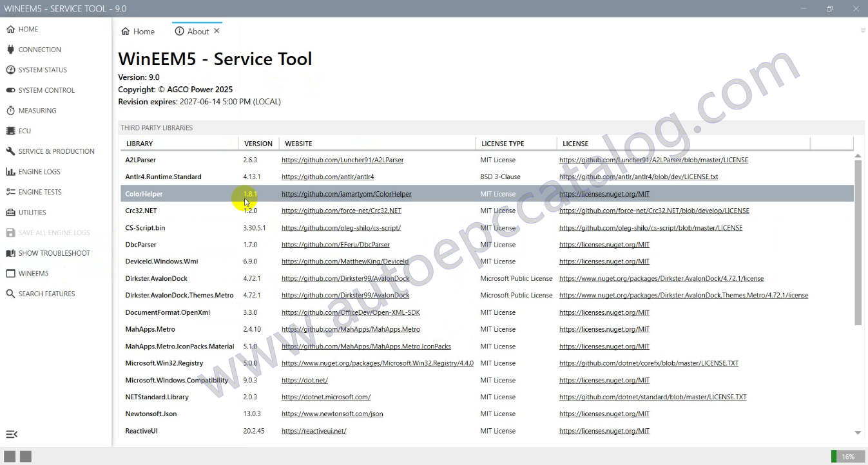Screen dimensions: 868x465
Task: Click the WinEEM5 window icon
Action: coord(10,274)
